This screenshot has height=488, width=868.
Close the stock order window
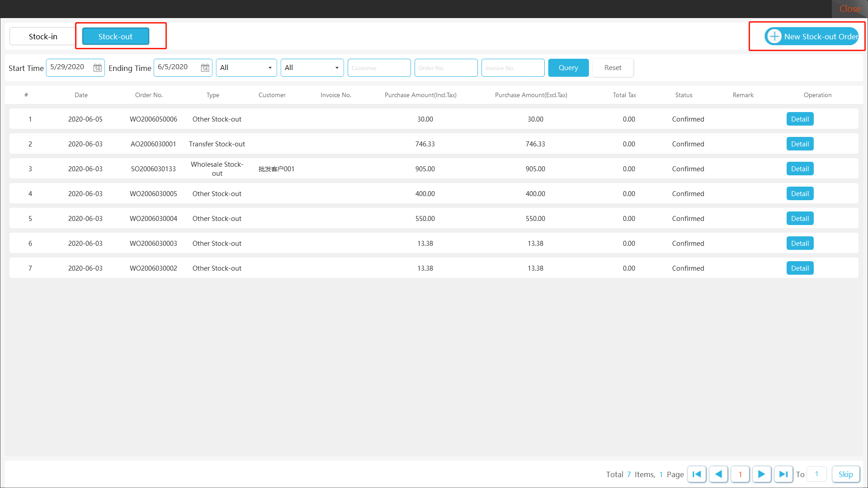(849, 9)
